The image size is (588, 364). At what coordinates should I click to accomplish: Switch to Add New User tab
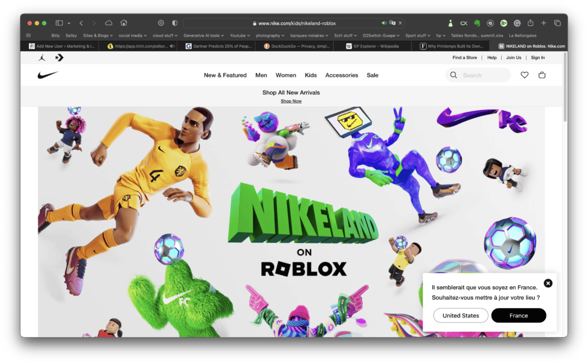click(61, 46)
